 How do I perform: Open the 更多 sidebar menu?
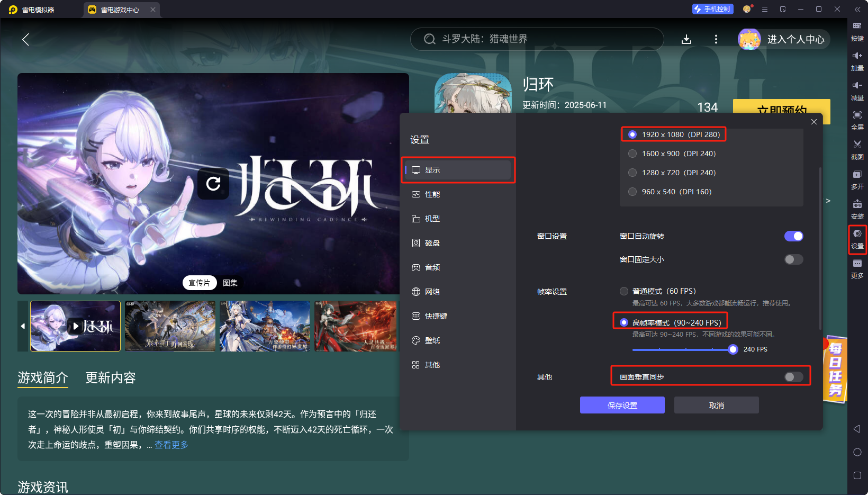[x=857, y=268]
